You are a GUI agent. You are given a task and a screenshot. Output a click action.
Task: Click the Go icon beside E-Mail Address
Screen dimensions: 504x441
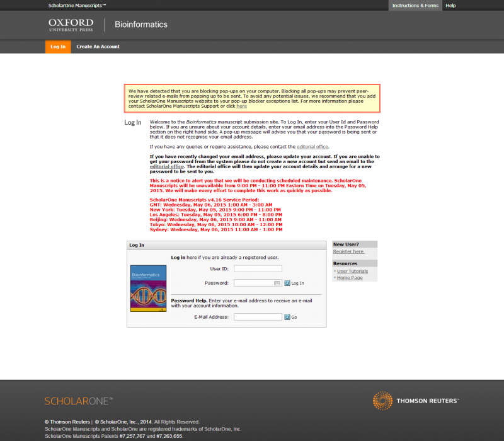tap(287, 318)
